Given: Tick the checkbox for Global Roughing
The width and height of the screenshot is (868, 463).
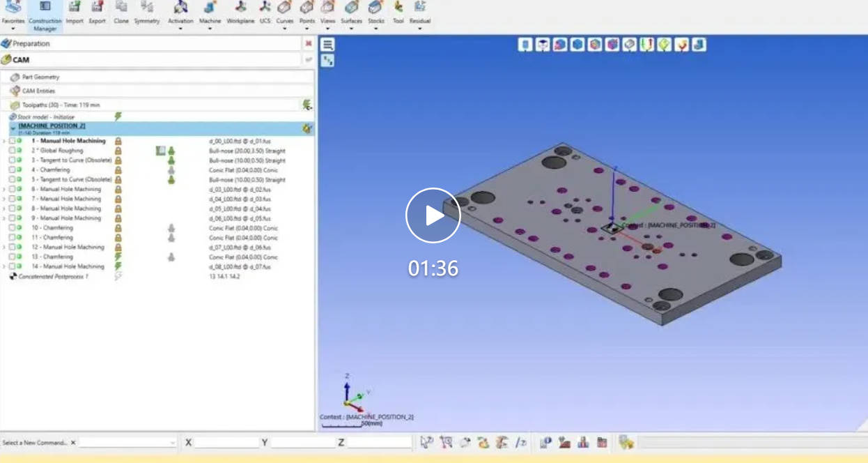Looking at the screenshot, I should [12, 151].
